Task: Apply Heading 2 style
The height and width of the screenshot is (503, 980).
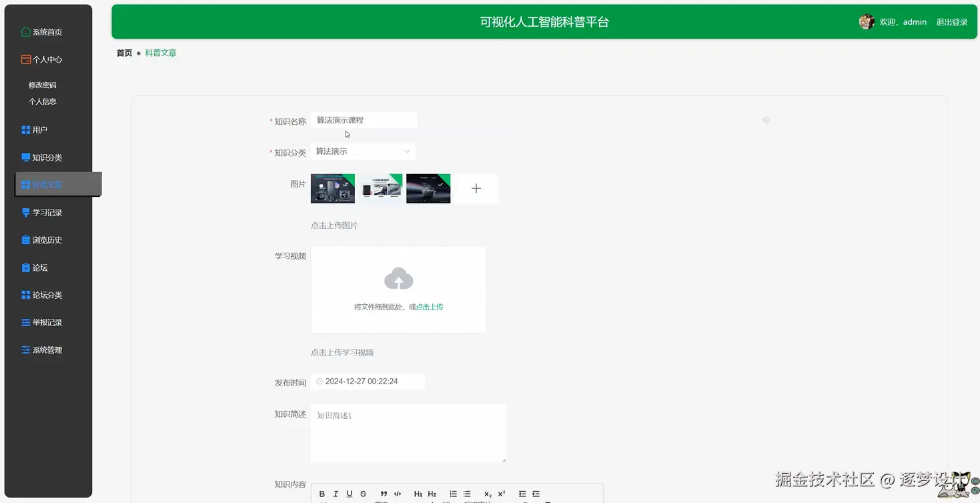Action: coord(432,494)
